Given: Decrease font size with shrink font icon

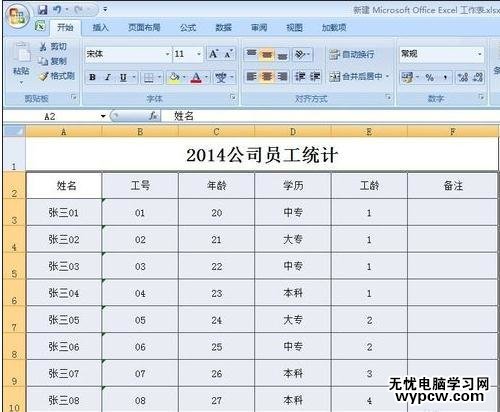Looking at the screenshot, I should click(x=228, y=54).
